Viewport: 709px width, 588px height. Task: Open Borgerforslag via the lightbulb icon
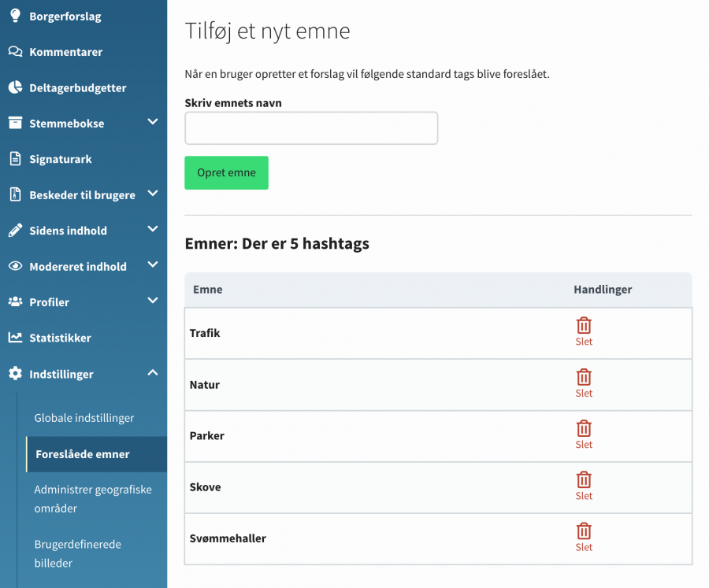(13, 15)
